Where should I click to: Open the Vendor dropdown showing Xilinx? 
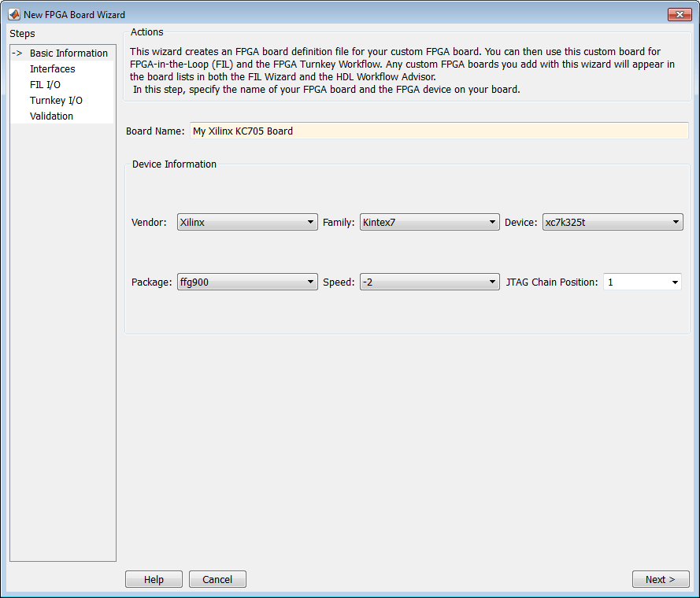247,222
